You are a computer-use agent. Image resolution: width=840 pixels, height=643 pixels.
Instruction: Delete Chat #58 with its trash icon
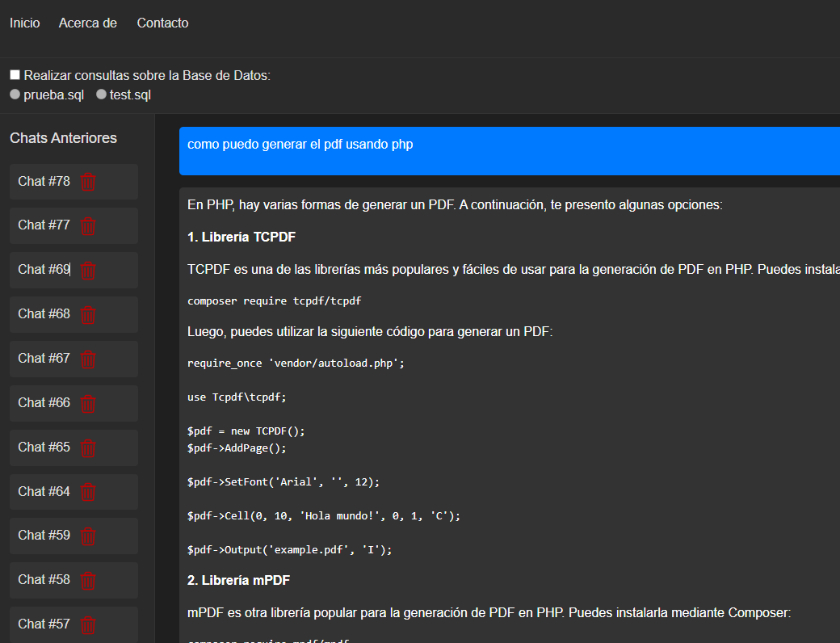click(x=88, y=581)
